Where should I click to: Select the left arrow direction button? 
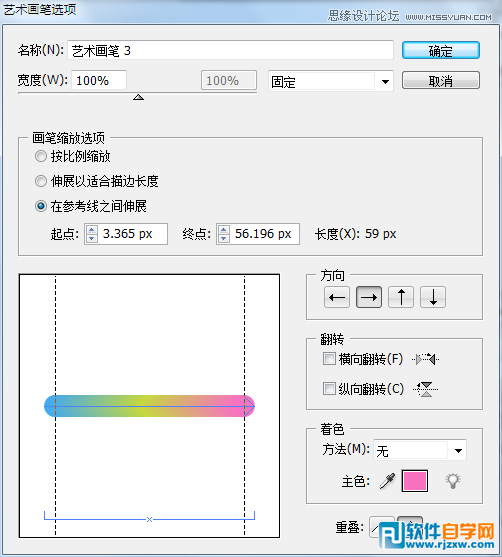pyautogui.click(x=337, y=297)
